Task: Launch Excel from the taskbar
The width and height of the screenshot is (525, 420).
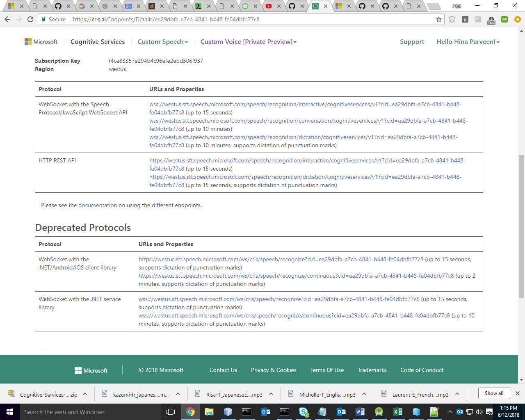Action: coord(397,412)
